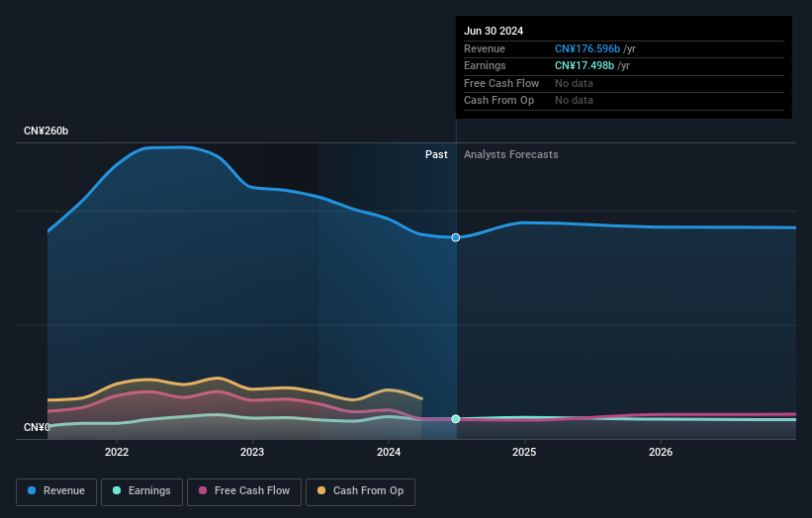Click the tooltip Free Cash Flow row label
This screenshot has width=812, height=518.
click(501, 83)
